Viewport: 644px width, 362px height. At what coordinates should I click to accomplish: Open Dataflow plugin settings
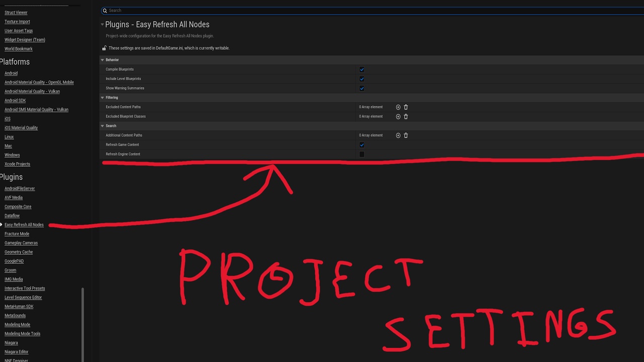[x=12, y=216]
